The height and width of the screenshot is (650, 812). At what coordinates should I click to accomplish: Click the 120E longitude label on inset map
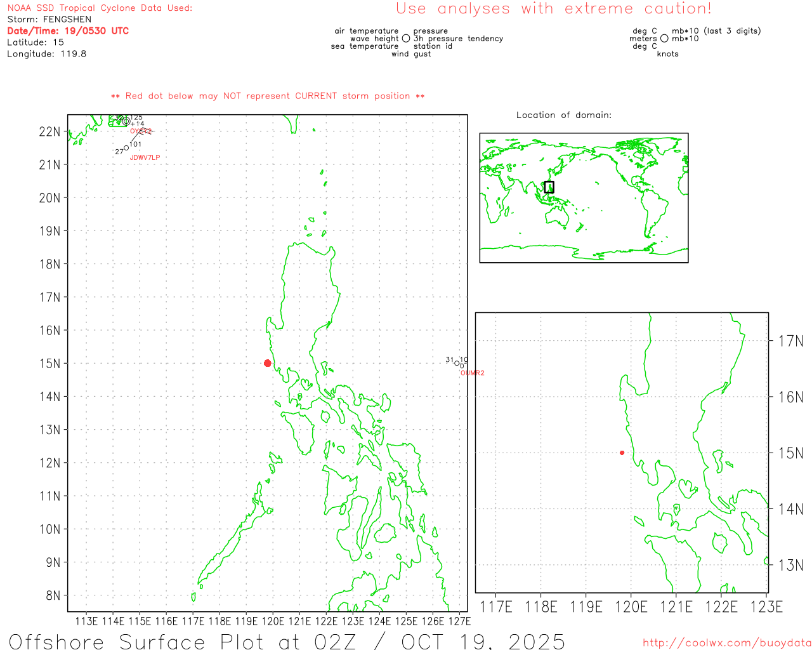pyautogui.click(x=631, y=607)
